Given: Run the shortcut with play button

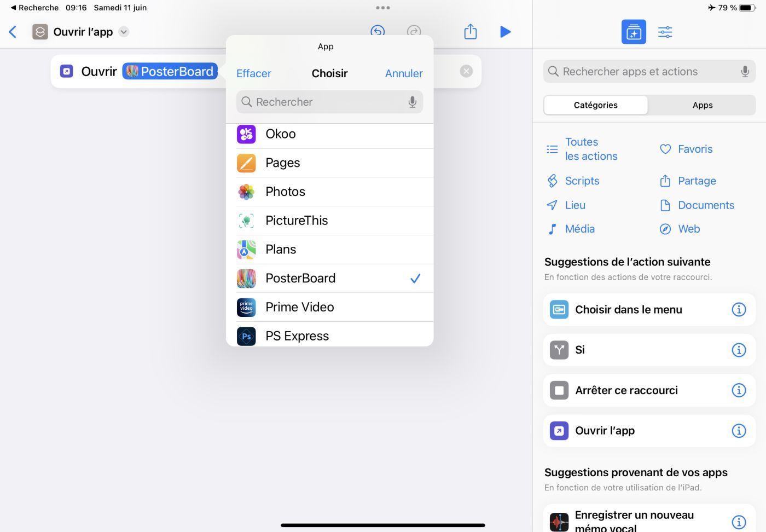Looking at the screenshot, I should (506, 32).
